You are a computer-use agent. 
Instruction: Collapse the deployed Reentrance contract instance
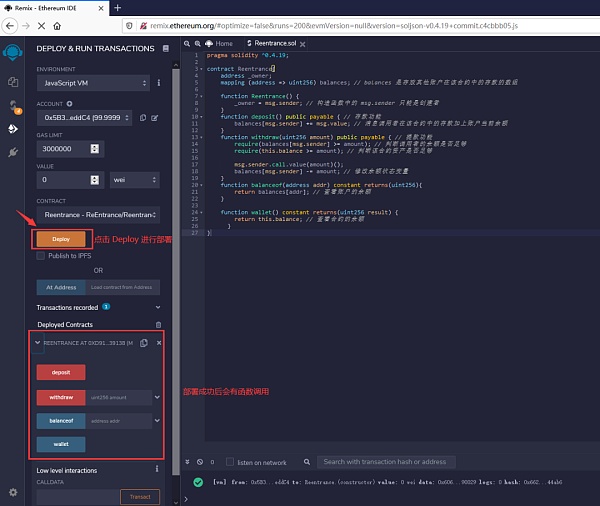point(38,343)
